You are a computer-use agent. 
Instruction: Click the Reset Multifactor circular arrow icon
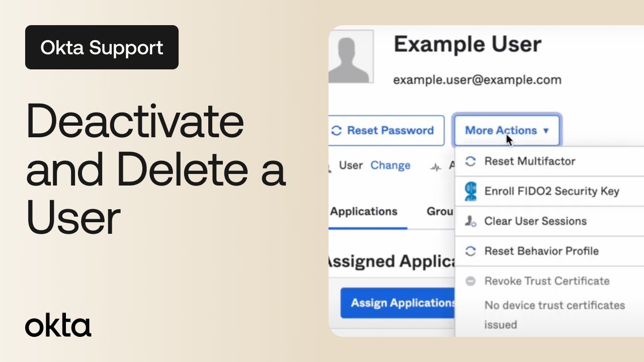470,161
